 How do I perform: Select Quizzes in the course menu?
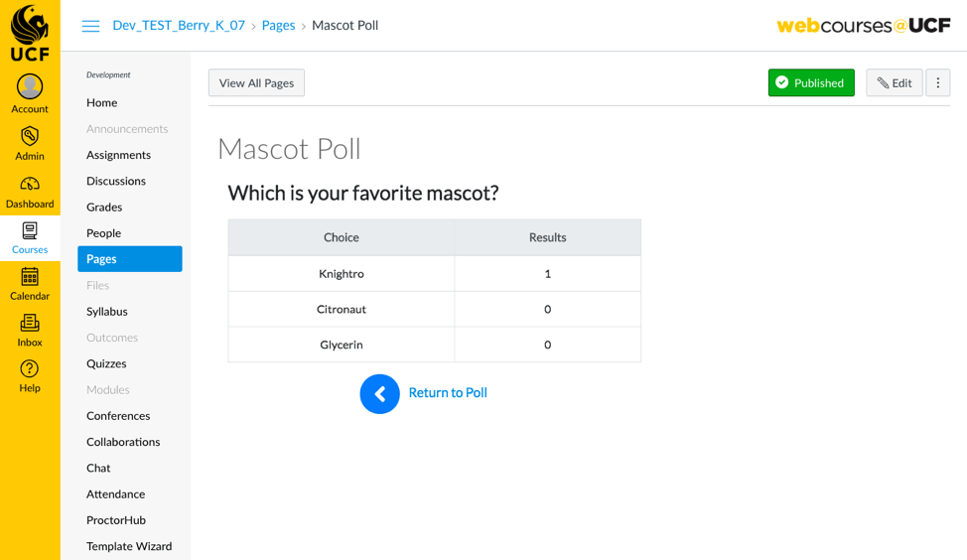point(106,363)
